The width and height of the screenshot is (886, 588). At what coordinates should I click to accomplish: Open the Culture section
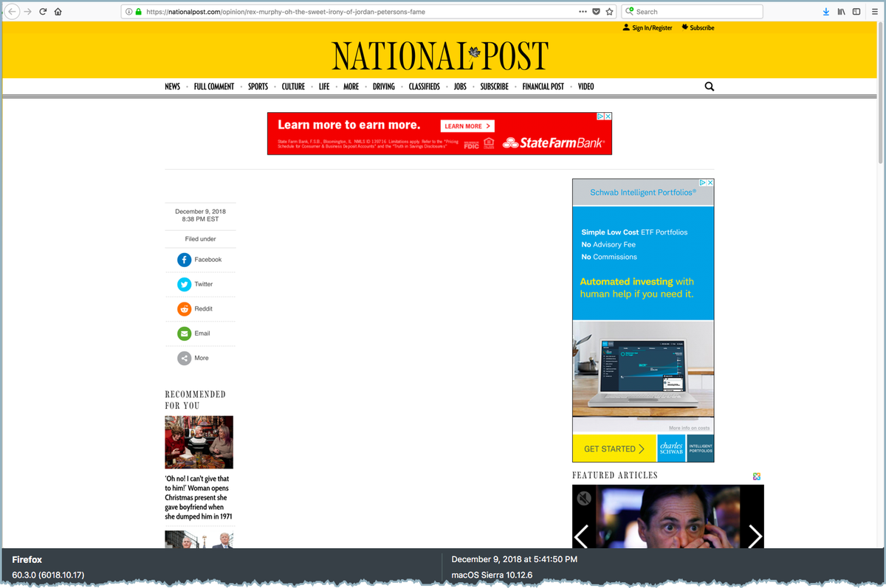pos(293,86)
